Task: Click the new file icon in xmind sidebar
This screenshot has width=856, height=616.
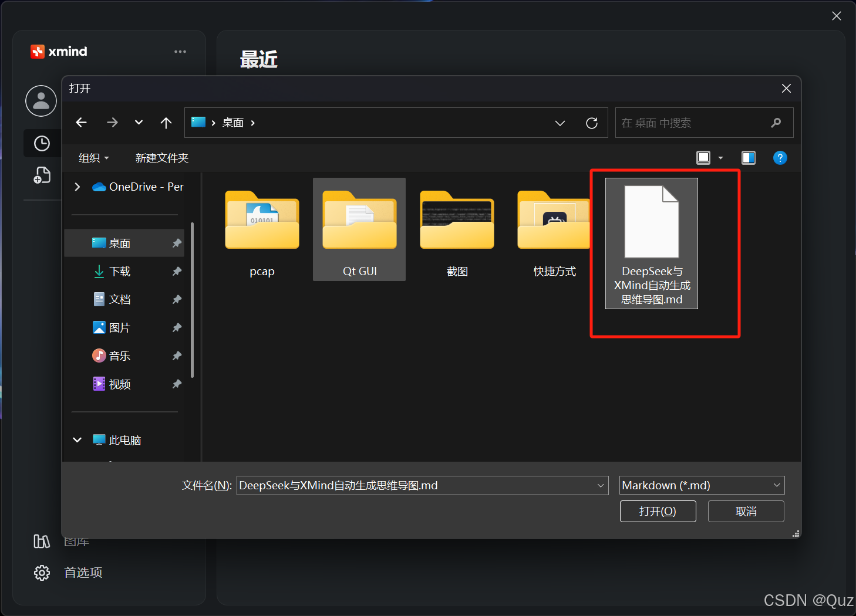Action: [x=42, y=175]
